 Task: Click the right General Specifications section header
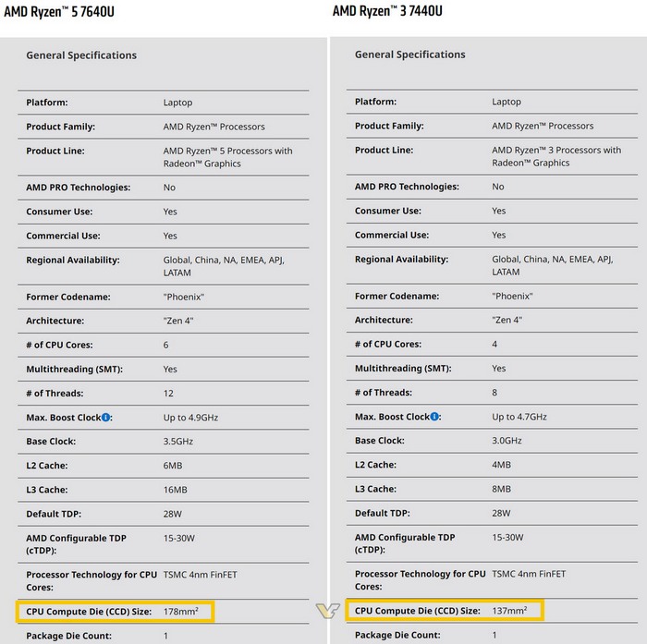point(410,55)
